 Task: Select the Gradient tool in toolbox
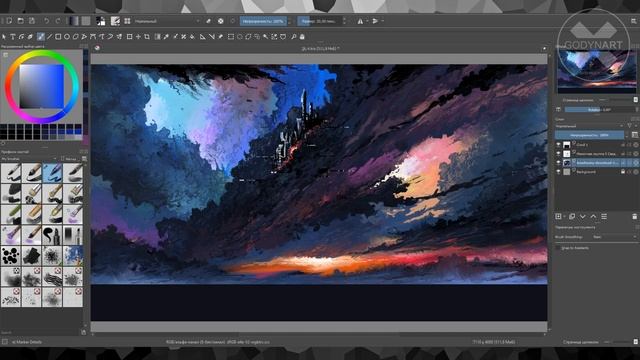tap(158, 37)
